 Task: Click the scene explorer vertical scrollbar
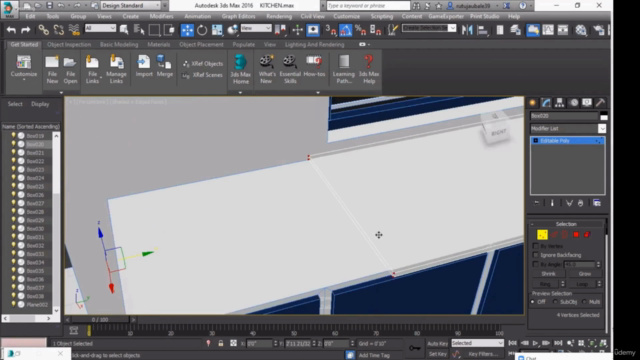click(56, 222)
